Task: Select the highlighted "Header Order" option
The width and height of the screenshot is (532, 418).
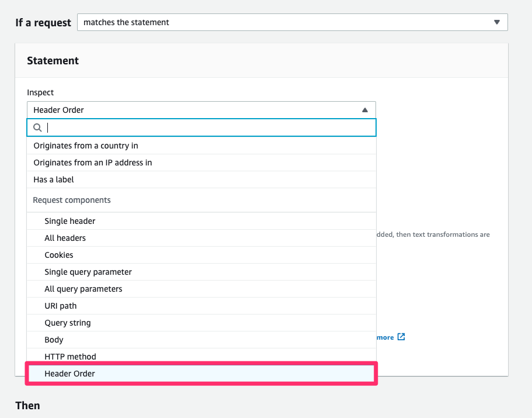Action: pos(70,373)
